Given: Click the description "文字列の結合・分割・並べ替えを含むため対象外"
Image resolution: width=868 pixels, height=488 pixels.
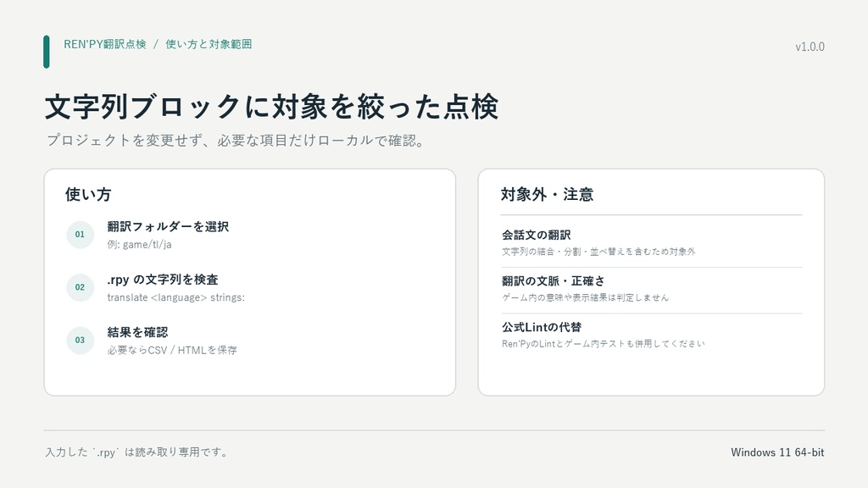Looking at the screenshot, I should [598, 252].
